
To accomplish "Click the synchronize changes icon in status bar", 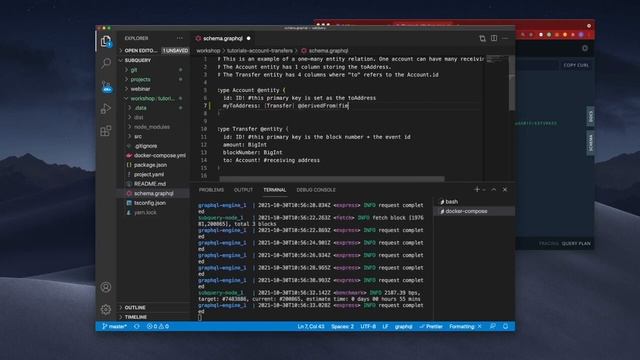I will [137, 327].
